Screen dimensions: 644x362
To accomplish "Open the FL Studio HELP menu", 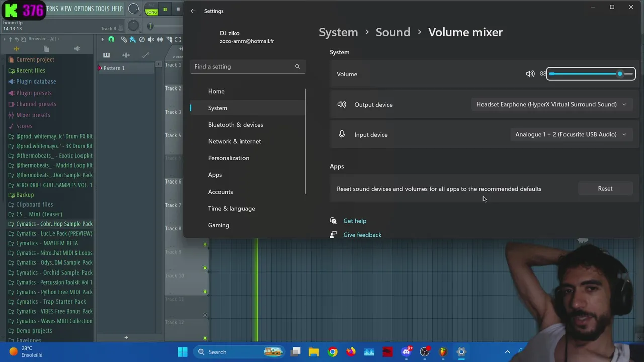I will (117, 9).
